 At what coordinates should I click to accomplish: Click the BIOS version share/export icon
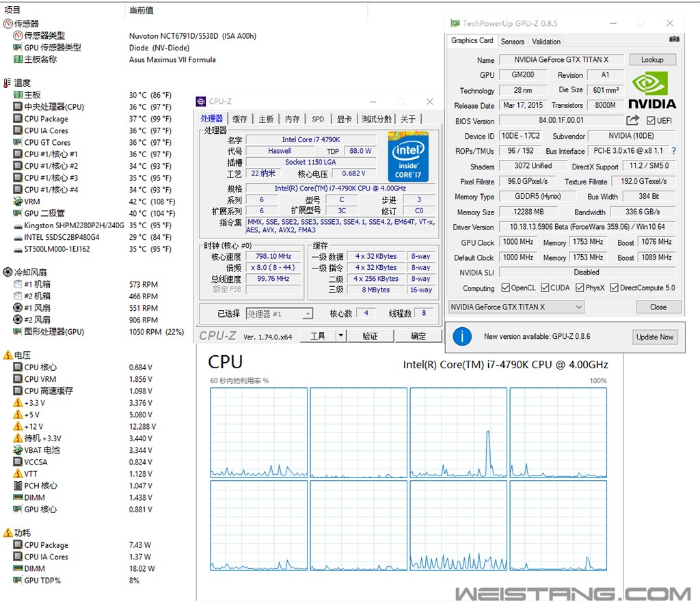[x=632, y=120]
